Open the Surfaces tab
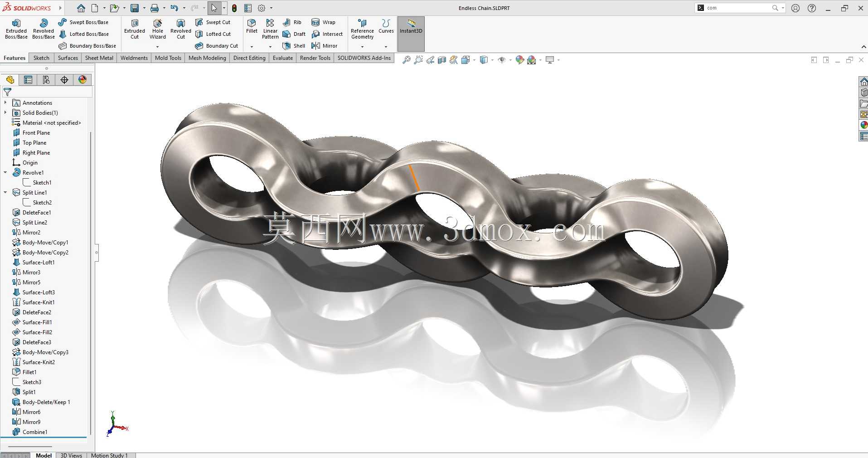The width and height of the screenshot is (868, 458). point(68,58)
